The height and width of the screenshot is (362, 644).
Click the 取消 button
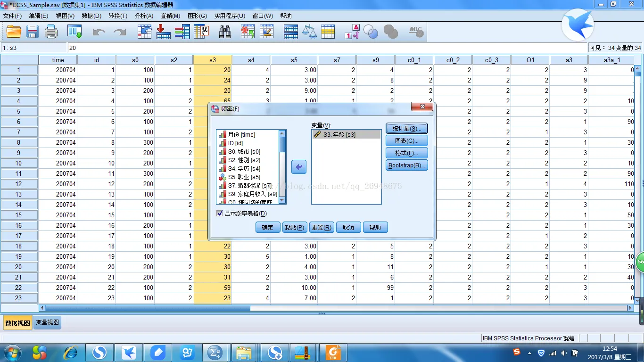348,227
